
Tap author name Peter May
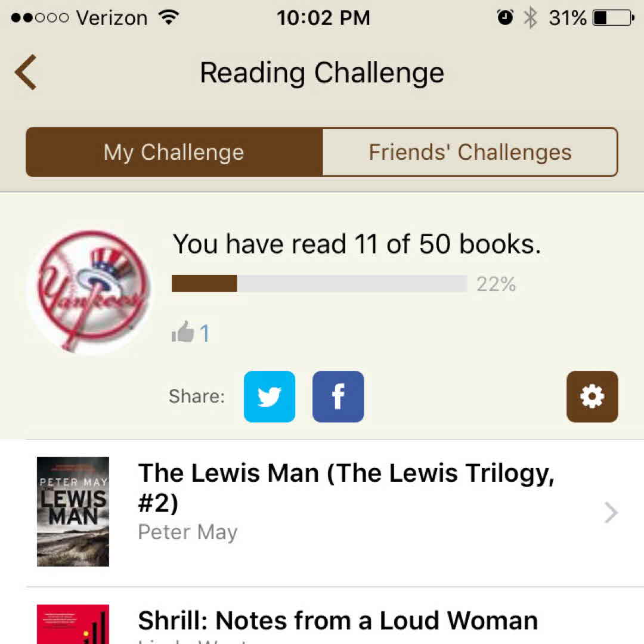pyautogui.click(x=188, y=532)
